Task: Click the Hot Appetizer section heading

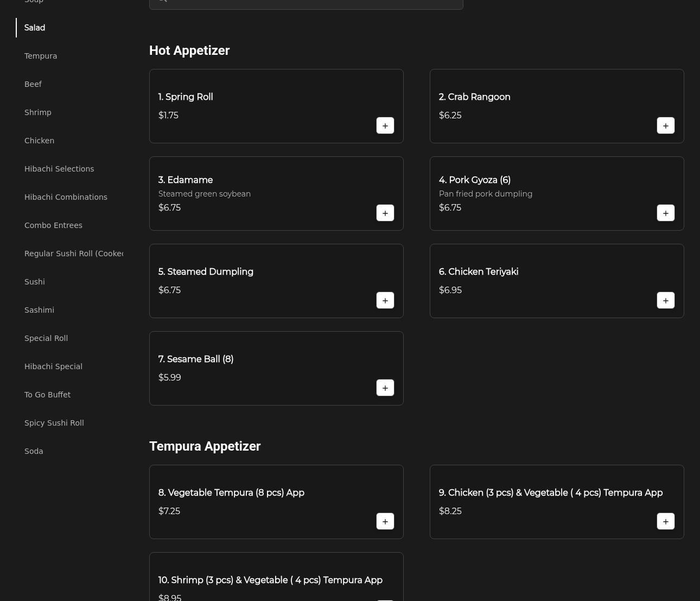Action: [189, 50]
